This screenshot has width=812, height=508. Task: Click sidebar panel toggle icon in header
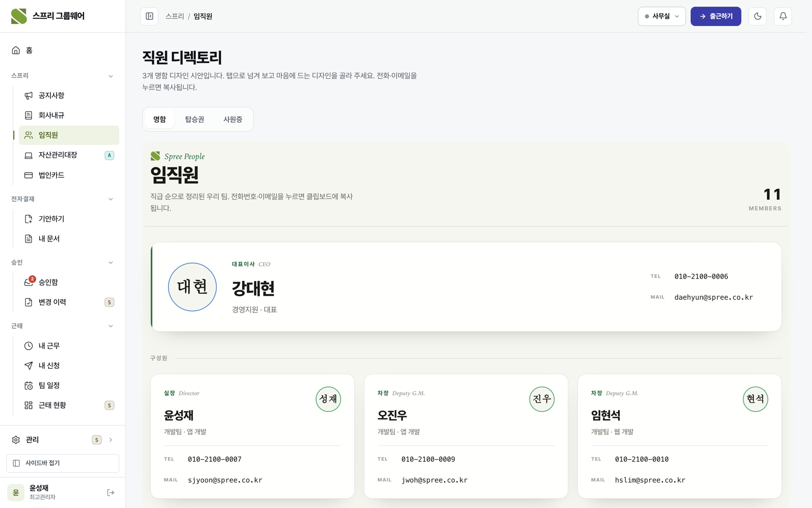tap(149, 16)
